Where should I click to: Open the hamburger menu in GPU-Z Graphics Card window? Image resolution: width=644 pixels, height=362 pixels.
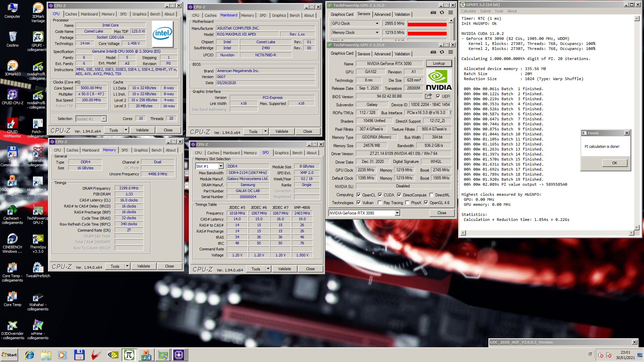click(450, 52)
